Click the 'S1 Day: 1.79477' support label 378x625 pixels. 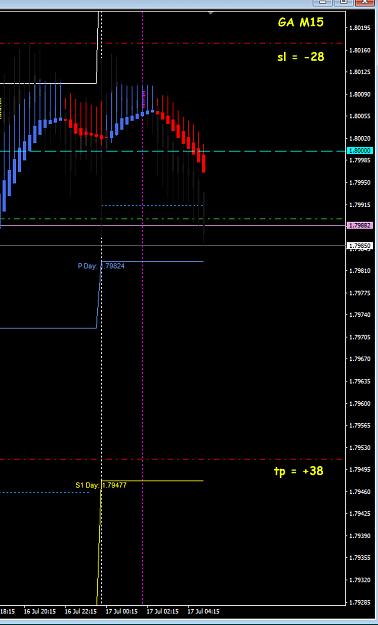coord(101,485)
